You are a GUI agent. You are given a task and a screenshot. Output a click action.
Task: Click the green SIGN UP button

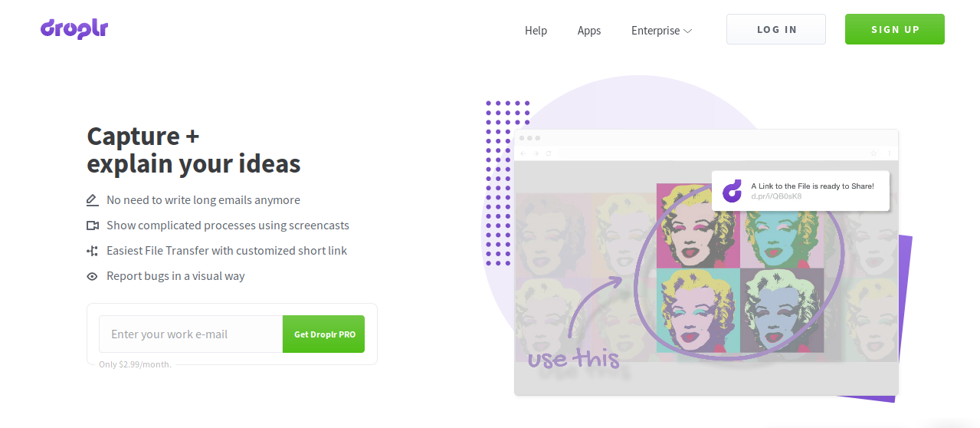pyautogui.click(x=895, y=29)
